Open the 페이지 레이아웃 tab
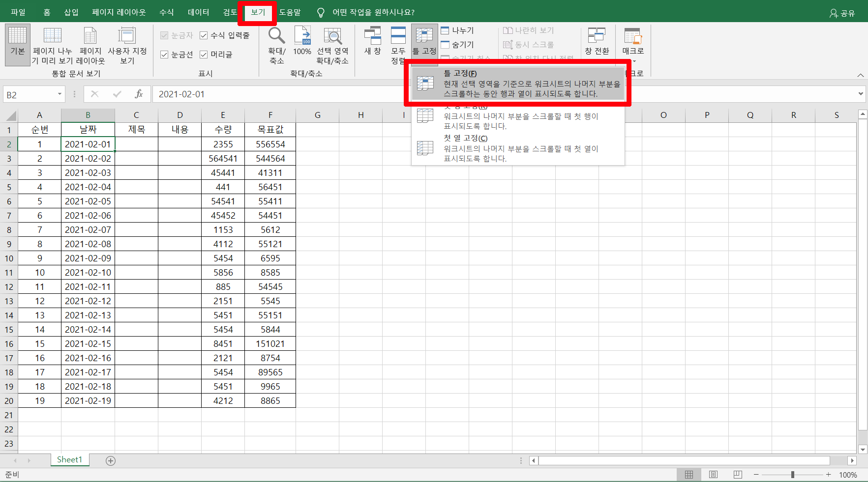The width and height of the screenshot is (868, 482). (119, 12)
